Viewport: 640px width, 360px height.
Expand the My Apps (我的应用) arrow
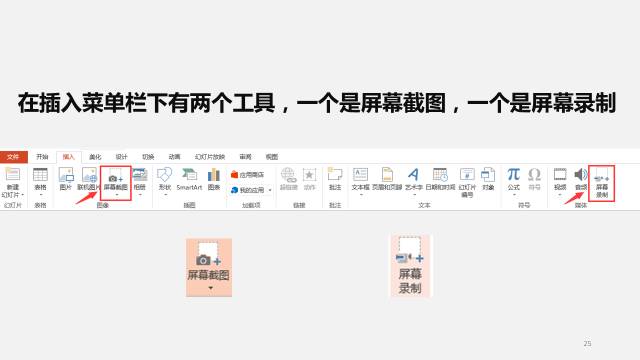click(270, 190)
